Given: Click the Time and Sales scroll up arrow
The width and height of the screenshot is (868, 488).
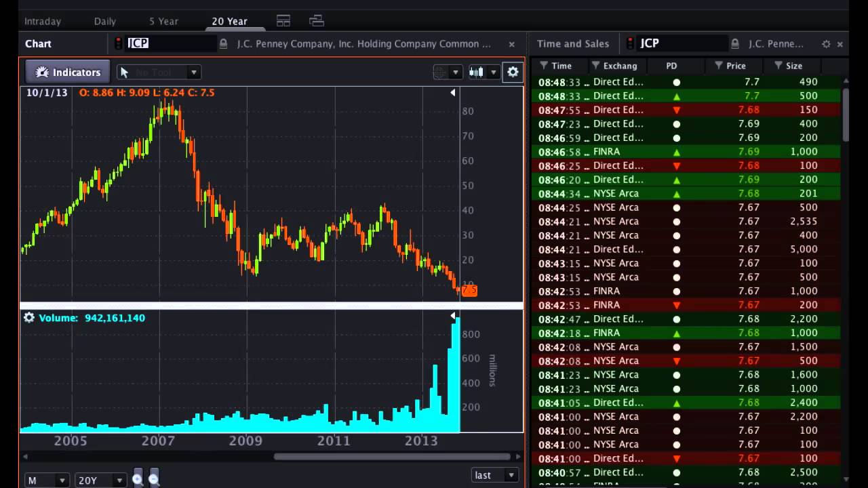Looking at the screenshot, I should click(846, 80).
